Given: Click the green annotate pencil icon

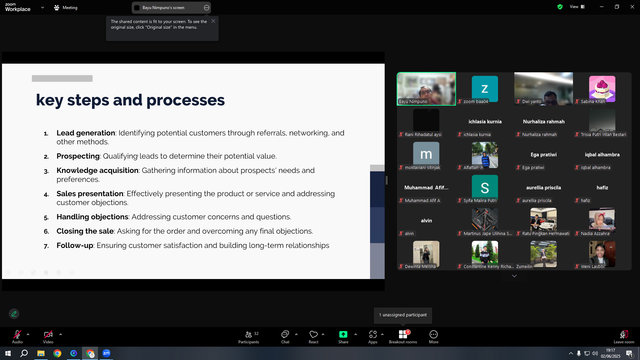Looking at the screenshot, I should pyautogui.click(x=14, y=313).
